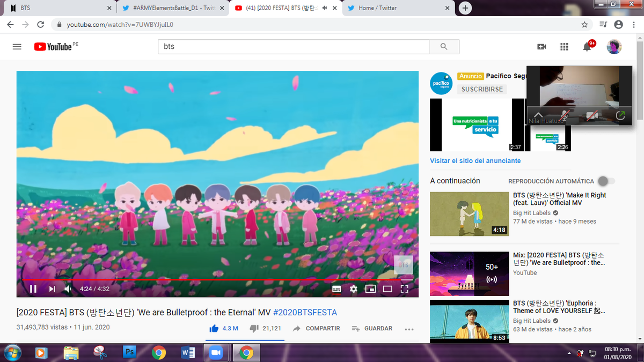Bookmark this page with the star
This screenshot has height=362, width=644.
pos(584,25)
